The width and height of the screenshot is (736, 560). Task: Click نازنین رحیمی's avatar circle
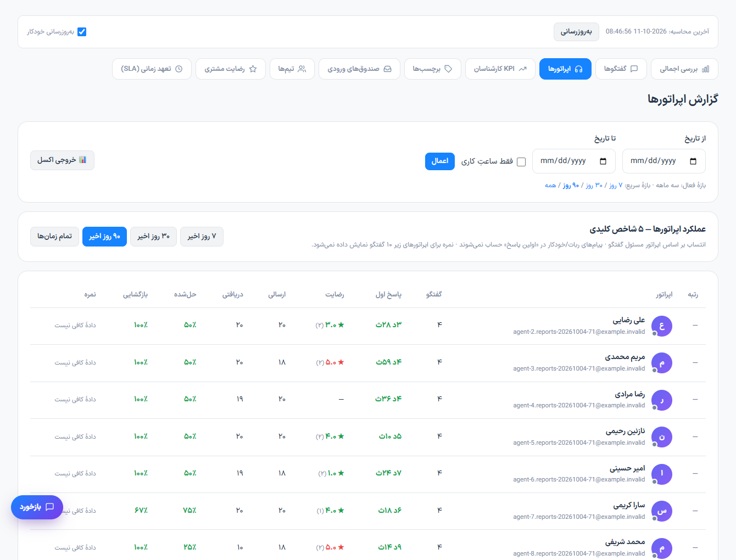coord(662,437)
